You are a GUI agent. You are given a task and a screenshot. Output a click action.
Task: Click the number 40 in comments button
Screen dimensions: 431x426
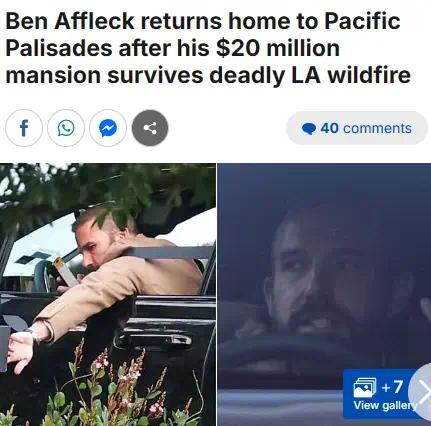coord(330,128)
